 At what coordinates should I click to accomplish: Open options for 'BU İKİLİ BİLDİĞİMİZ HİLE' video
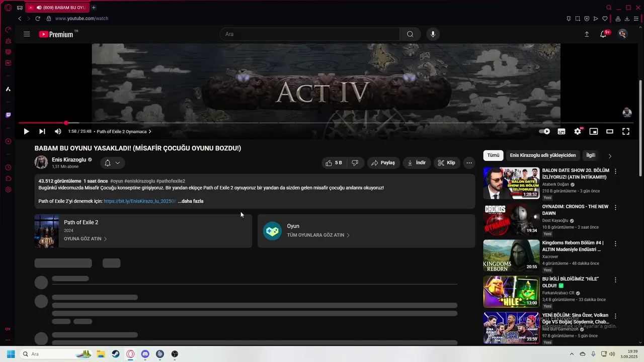[615, 280]
